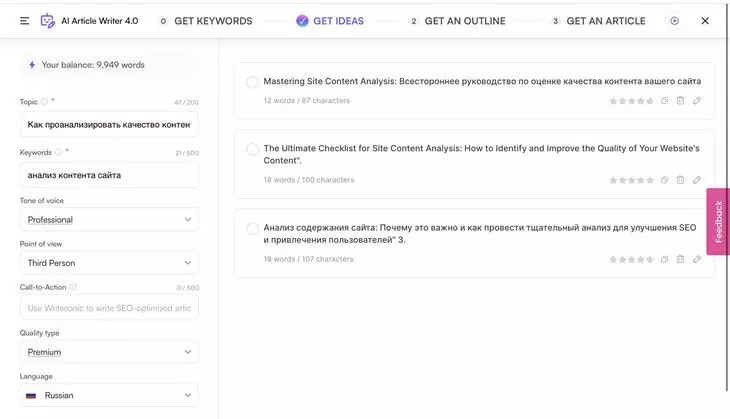Click the info icon next to Topic
The height and width of the screenshot is (419, 730).
pos(44,101)
